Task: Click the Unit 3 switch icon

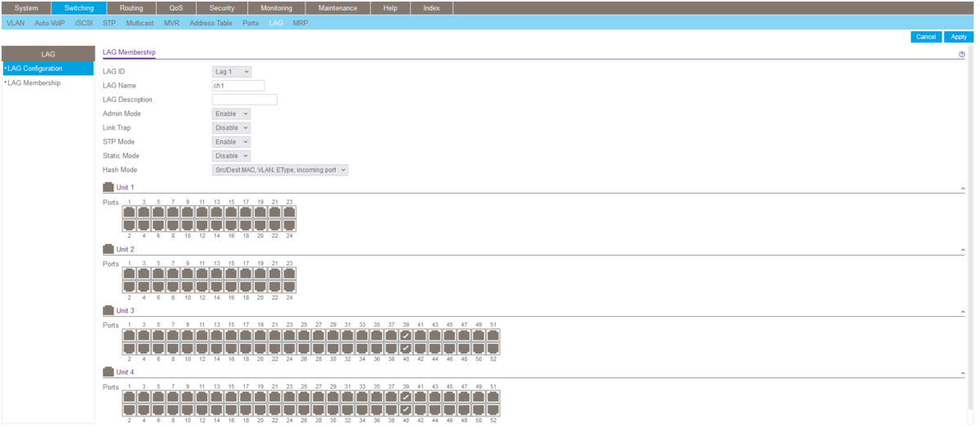Action: pos(109,310)
